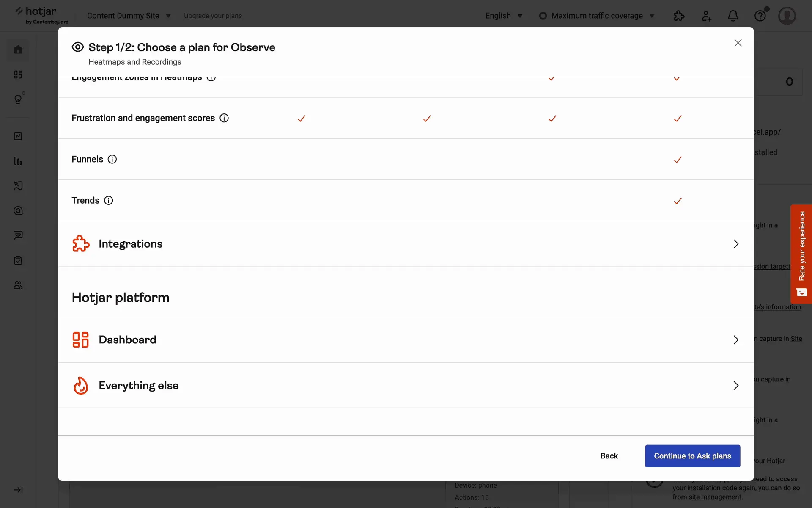This screenshot has height=508, width=812.
Task: Click the info icon next to Funnels
Action: pyautogui.click(x=112, y=159)
